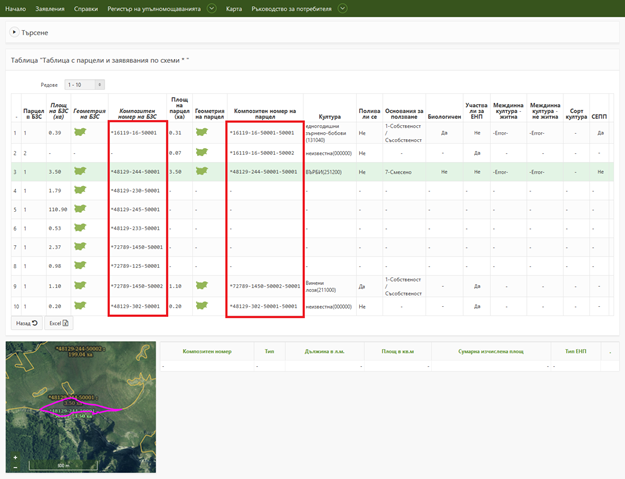Viewport: 625px width, 479px height.
Task: Click the Назад back button
Action: (27, 323)
